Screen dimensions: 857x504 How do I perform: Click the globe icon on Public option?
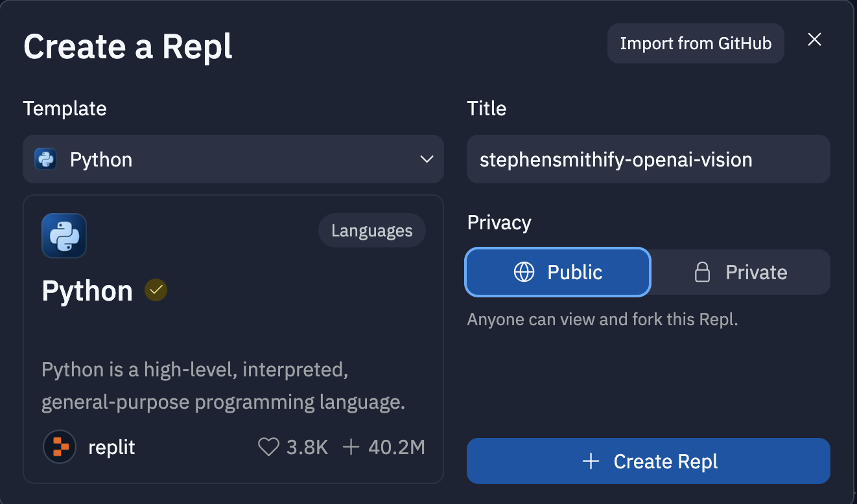(x=524, y=272)
